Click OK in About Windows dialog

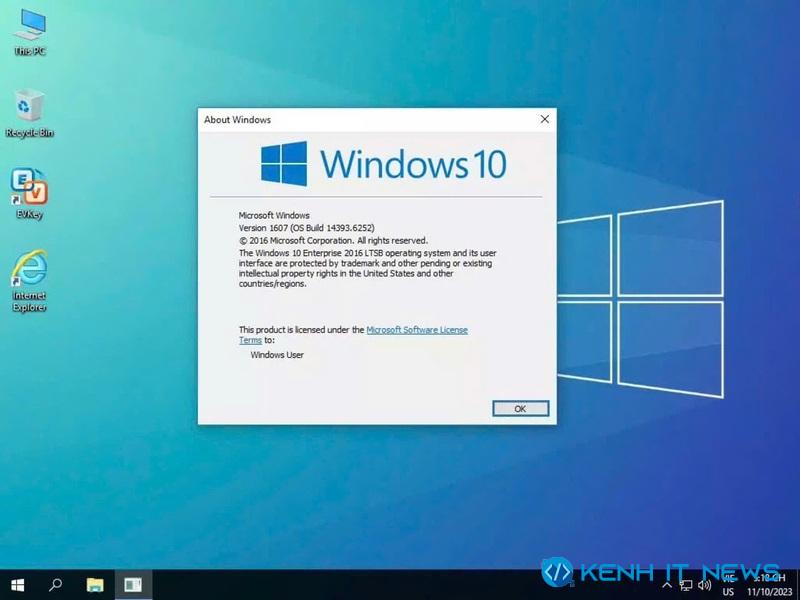(x=520, y=409)
